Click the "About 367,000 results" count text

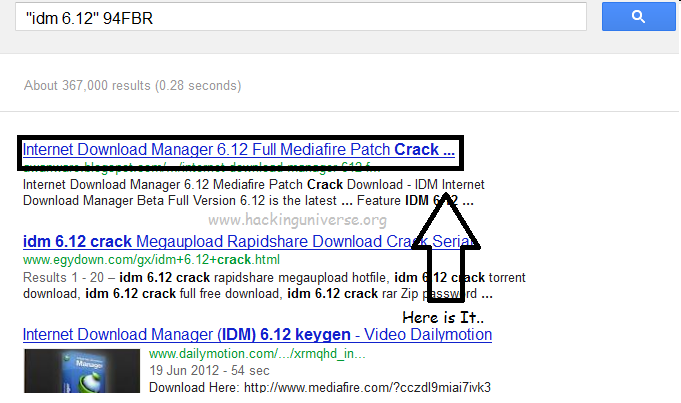click(132, 86)
